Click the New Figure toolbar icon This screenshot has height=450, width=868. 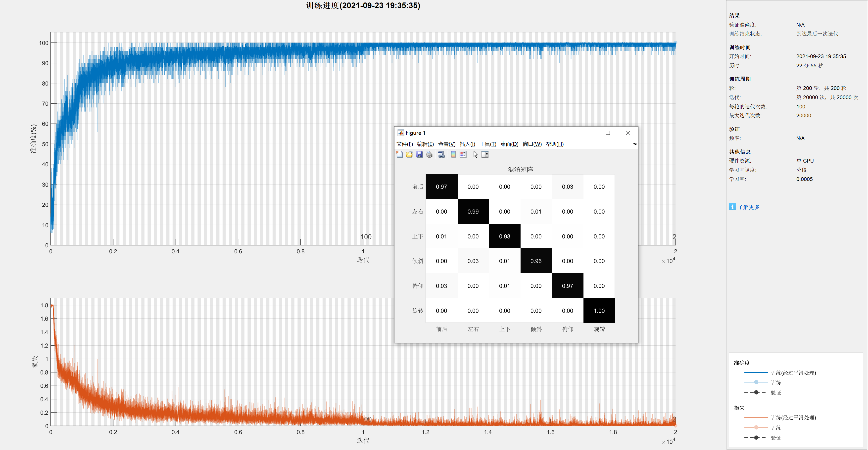point(399,154)
